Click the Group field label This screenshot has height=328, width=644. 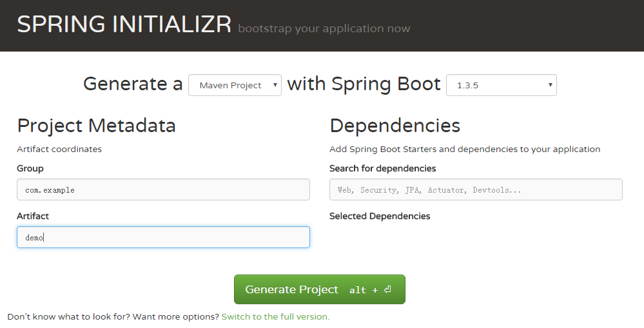pos(30,169)
